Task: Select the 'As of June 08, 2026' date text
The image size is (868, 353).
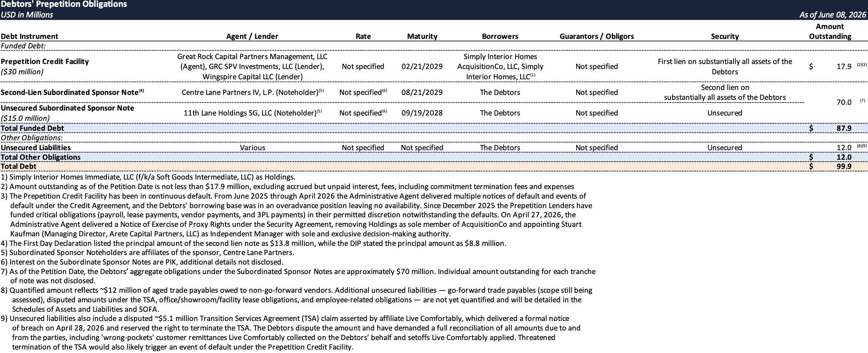Action: click(x=832, y=15)
